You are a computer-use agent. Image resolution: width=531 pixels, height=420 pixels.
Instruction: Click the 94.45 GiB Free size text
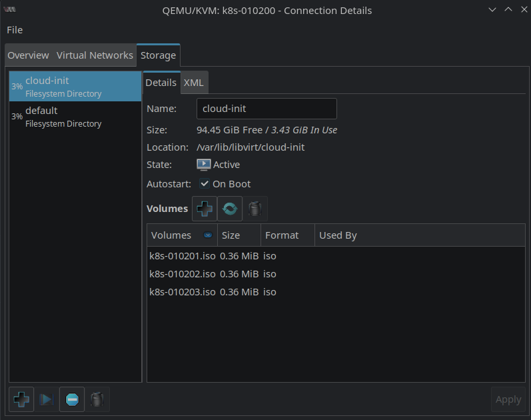tap(229, 130)
